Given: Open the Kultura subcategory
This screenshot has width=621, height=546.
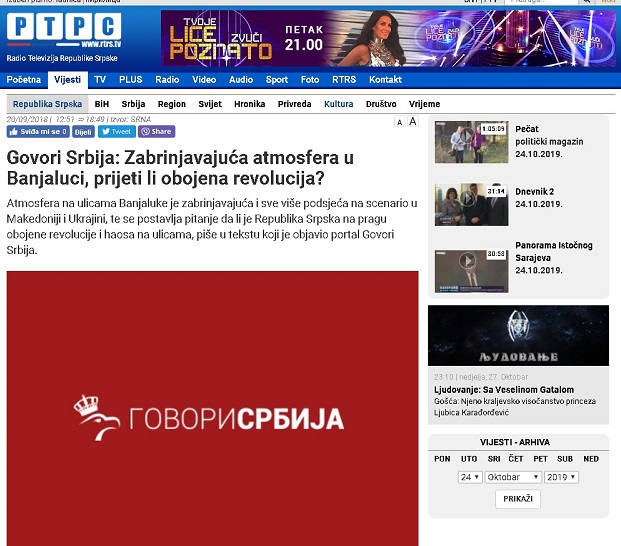Looking at the screenshot, I should 339,104.
